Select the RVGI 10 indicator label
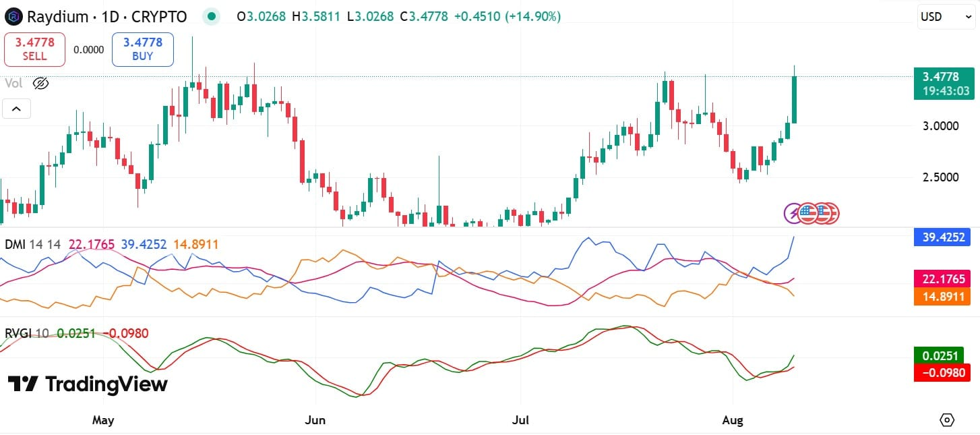This screenshot has height=435, width=980. pos(26,333)
